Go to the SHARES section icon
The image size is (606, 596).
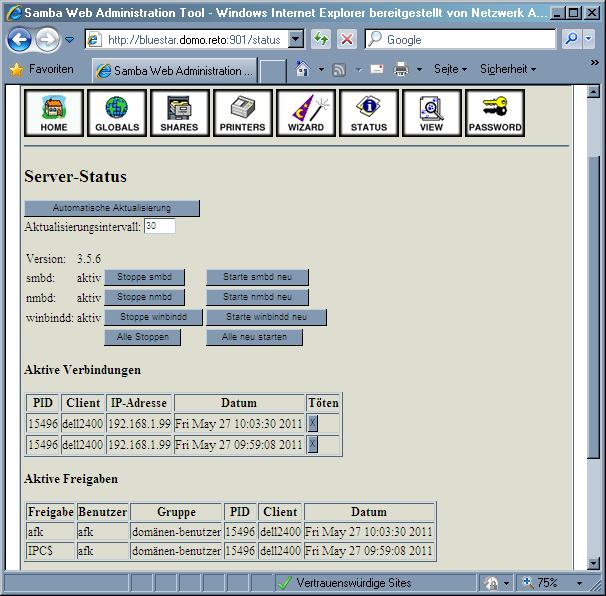tap(180, 112)
